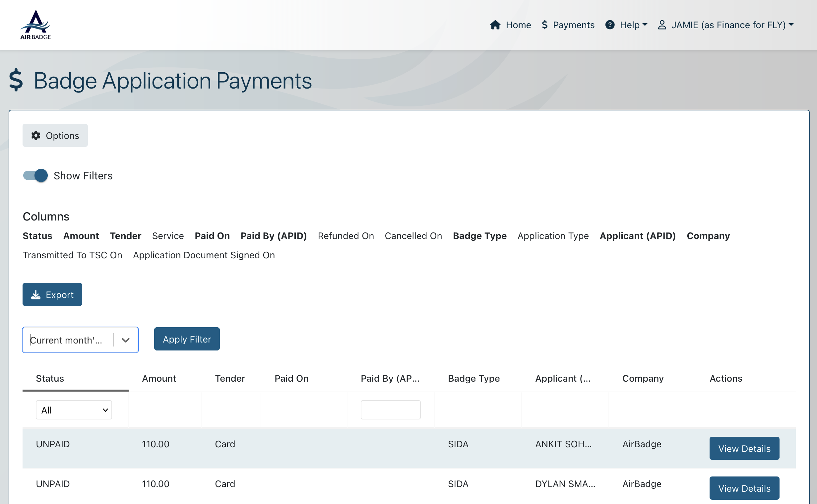
Task: Click the Home house icon
Action: 495,25
